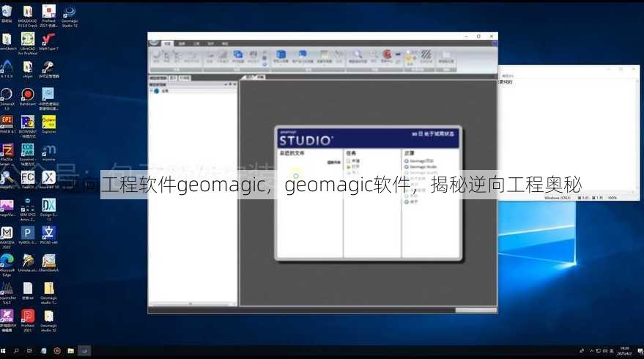The image size is (644, 359).
Task: Select the third ribbon tab
Action: [196, 43]
